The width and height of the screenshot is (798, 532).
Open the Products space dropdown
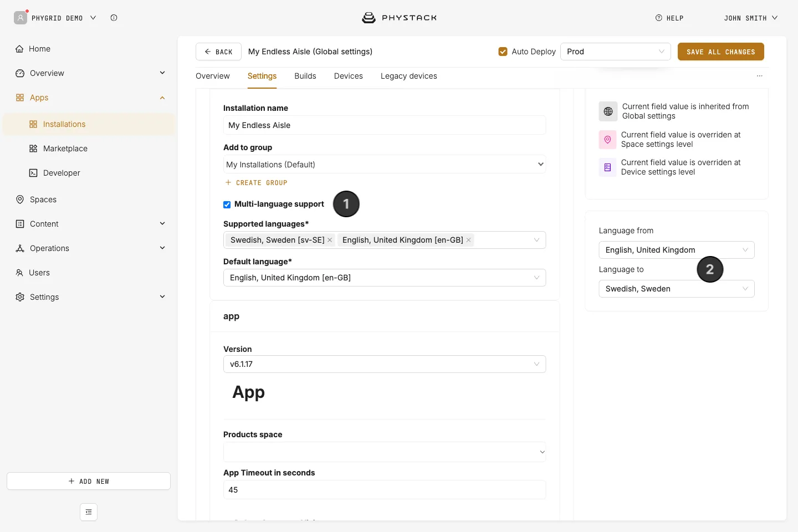pyautogui.click(x=385, y=452)
